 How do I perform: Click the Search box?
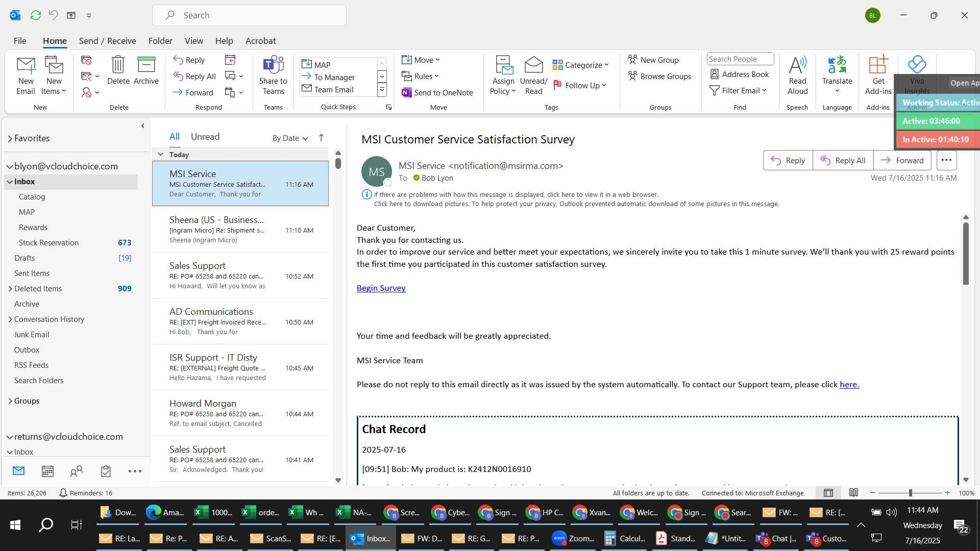click(x=249, y=15)
